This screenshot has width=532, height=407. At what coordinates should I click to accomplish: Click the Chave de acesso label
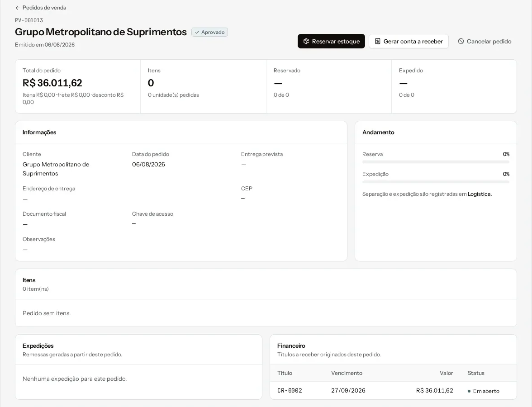pyautogui.click(x=153, y=214)
